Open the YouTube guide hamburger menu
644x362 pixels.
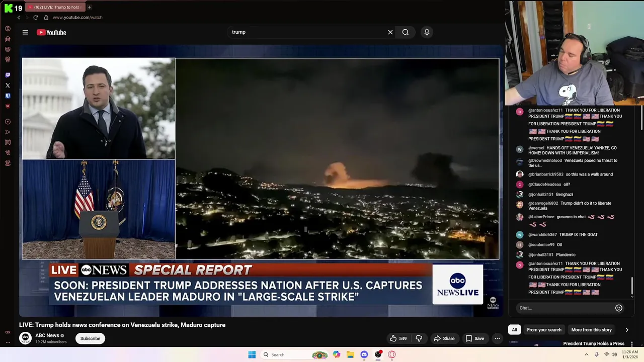pyautogui.click(x=25, y=32)
